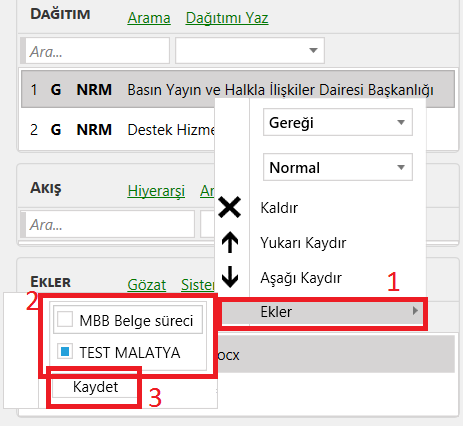Viewport: 466px width, 426px height.
Task: Open the Arama link in Dağıtım
Action: tap(149, 18)
